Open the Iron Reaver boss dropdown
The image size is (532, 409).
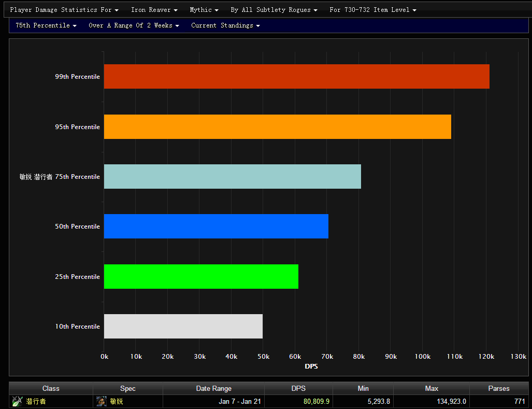[154, 10]
